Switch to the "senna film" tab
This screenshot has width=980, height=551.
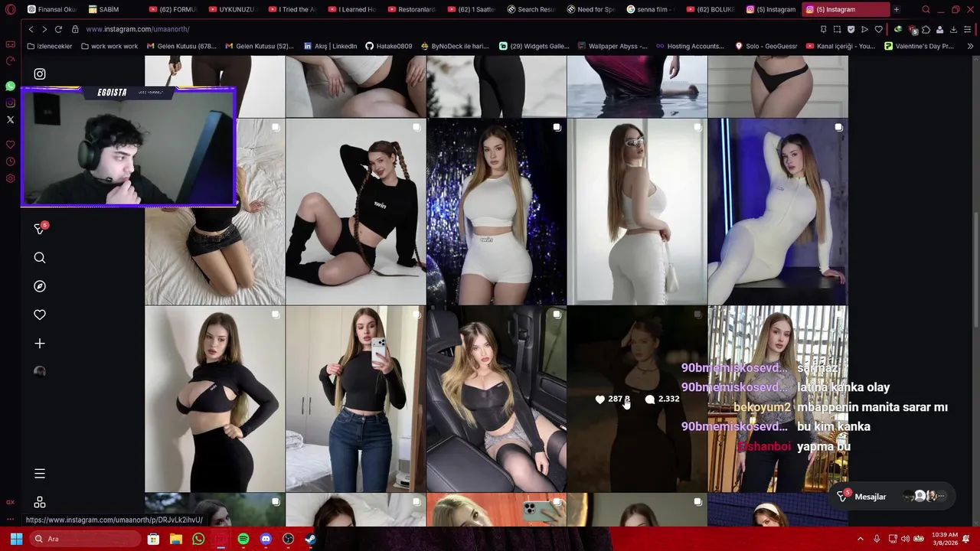point(651,9)
